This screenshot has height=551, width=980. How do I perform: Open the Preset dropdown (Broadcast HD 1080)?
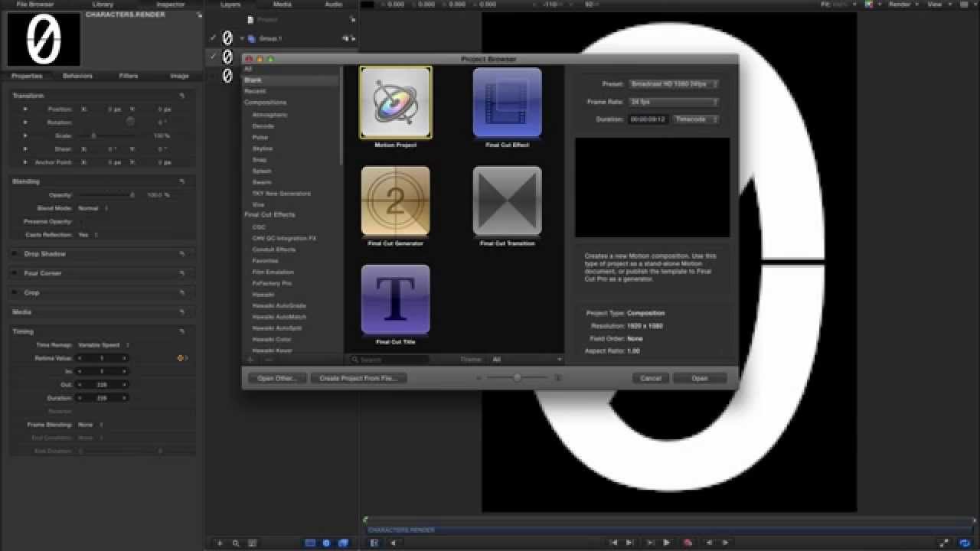pyautogui.click(x=674, y=83)
